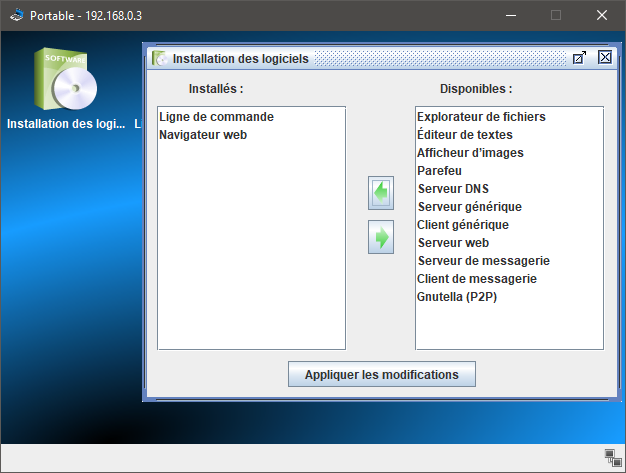Choose Serveur web from the list

tap(453, 243)
